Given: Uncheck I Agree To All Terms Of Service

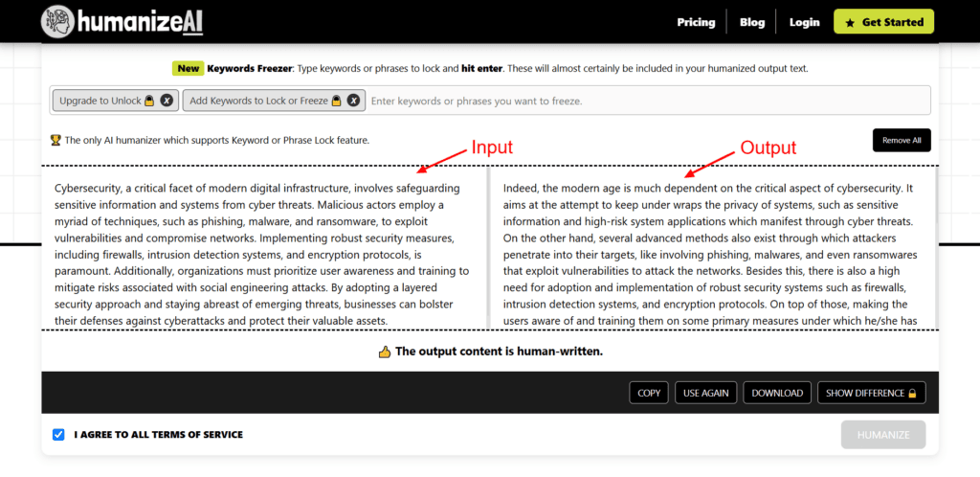Looking at the screenshot, I should pyautogui.click(x=58, y=435).
